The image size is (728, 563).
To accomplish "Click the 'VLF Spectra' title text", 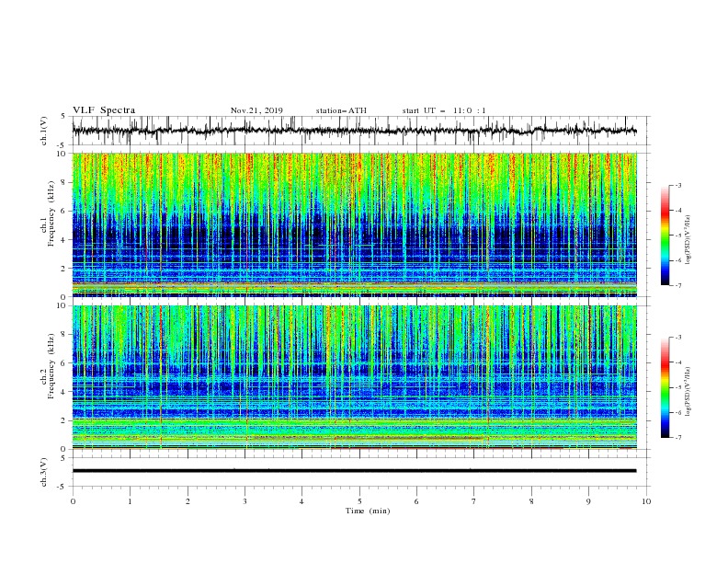I will point(104,110).
